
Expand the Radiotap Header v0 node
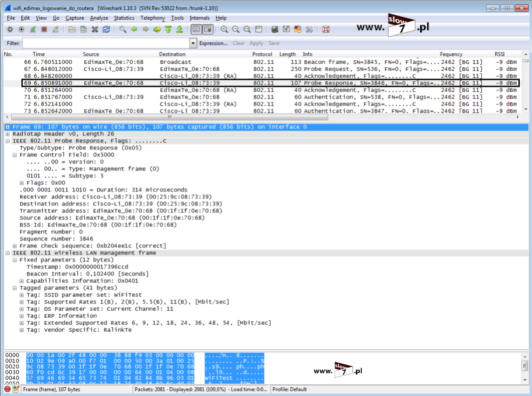point(7,134)
